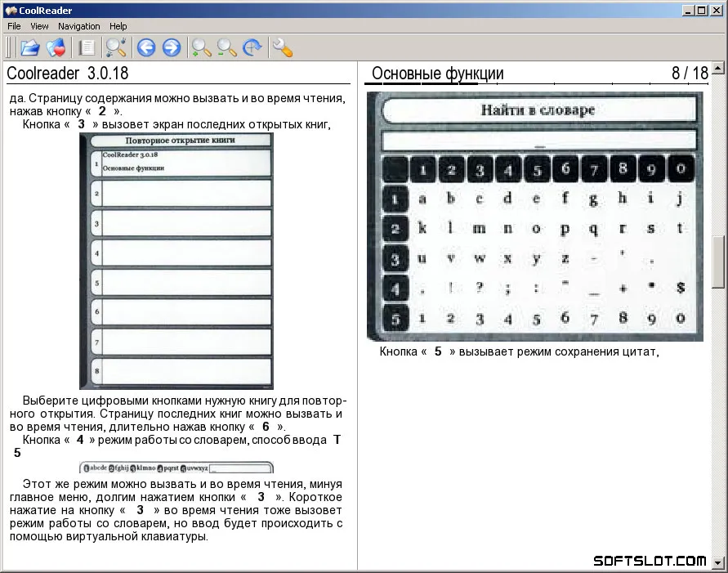This screenshot has height=573, width=728.
Task: Open a book file with folder icon
Action: click(x=30, y=48)
